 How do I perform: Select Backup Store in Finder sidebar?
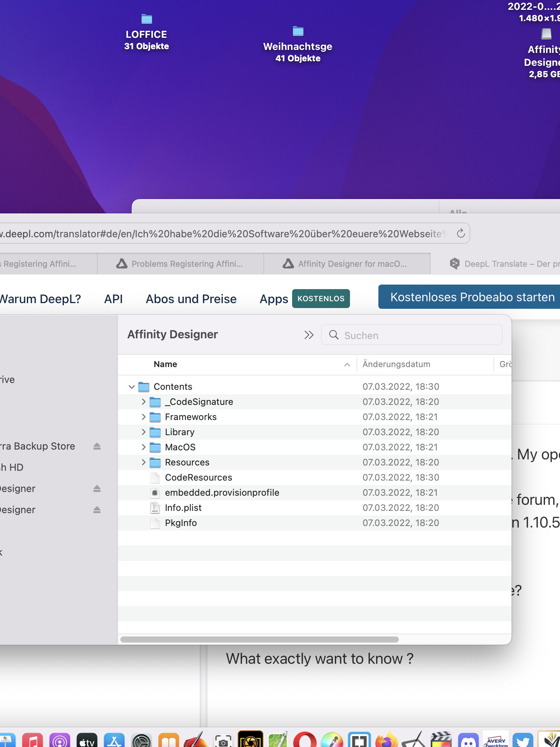pyautogui.click(x=38, y=446)
